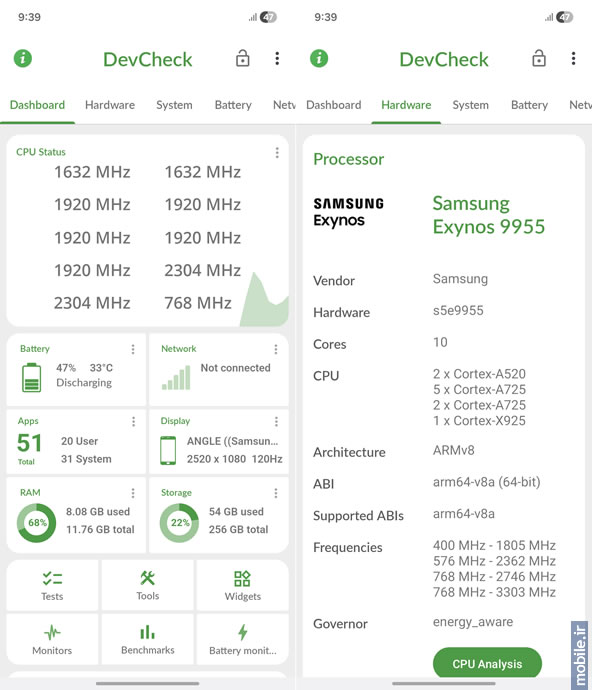This screenshot has height=690, width=592.
Task: Tap the green info icon on Hardware screen
Action: coord(319,58)
